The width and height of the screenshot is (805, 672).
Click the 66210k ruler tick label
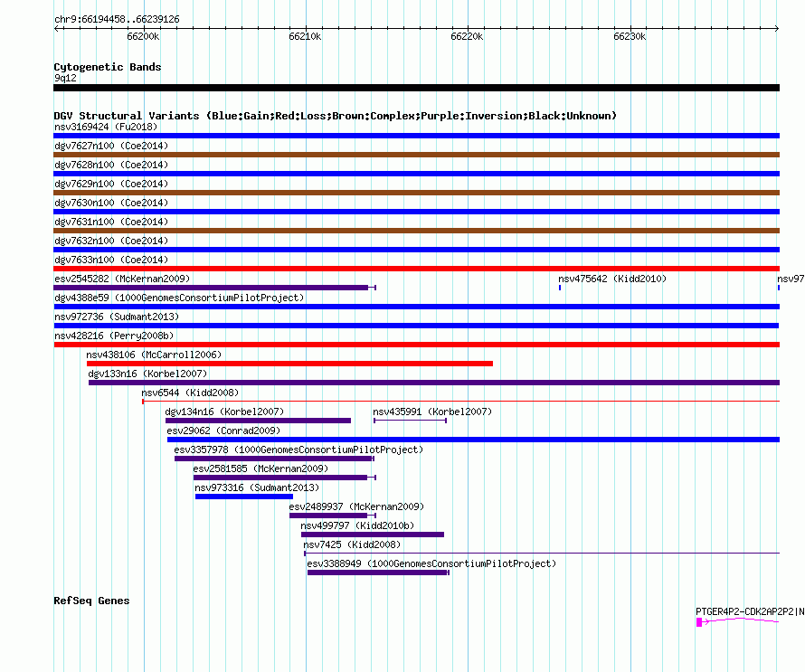pyautogui.click(x=305, y=36)
